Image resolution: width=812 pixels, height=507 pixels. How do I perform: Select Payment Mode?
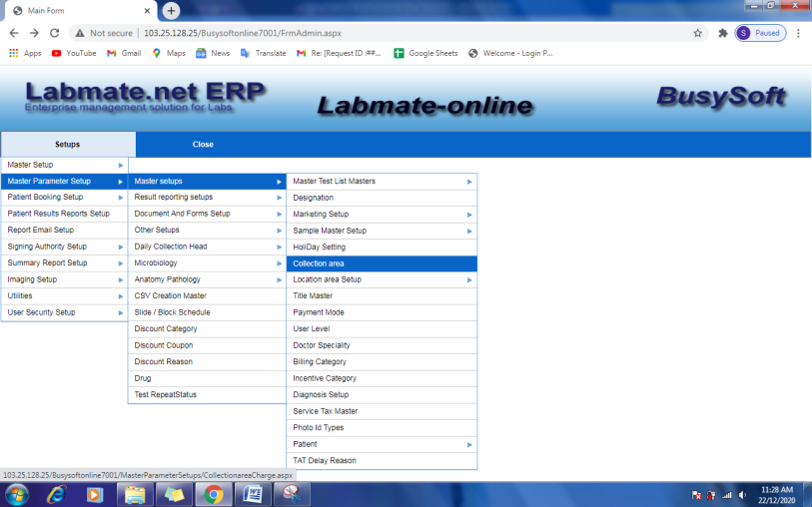[382, 312]
